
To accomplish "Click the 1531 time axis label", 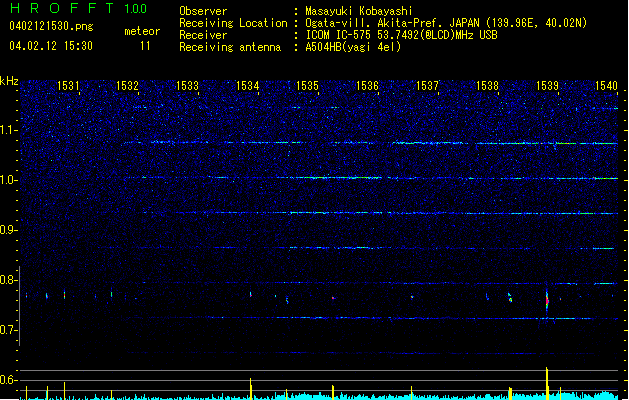I will (68, 86).
